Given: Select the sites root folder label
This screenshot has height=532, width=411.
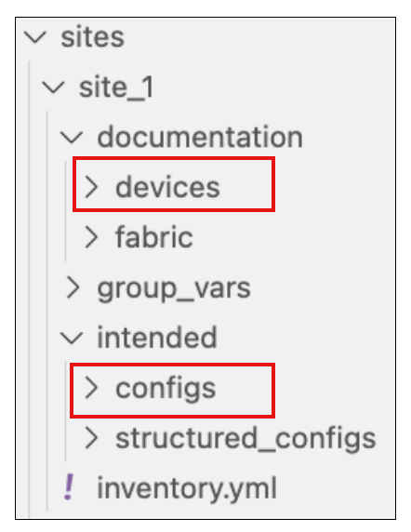Looking at the screenshot, I should click(93, 37).
